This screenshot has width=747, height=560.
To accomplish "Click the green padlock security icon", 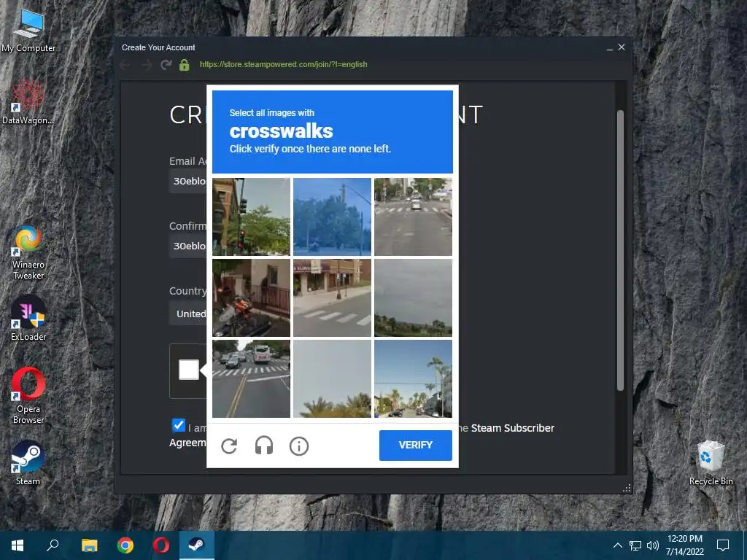I will click(x=185, y=65).
